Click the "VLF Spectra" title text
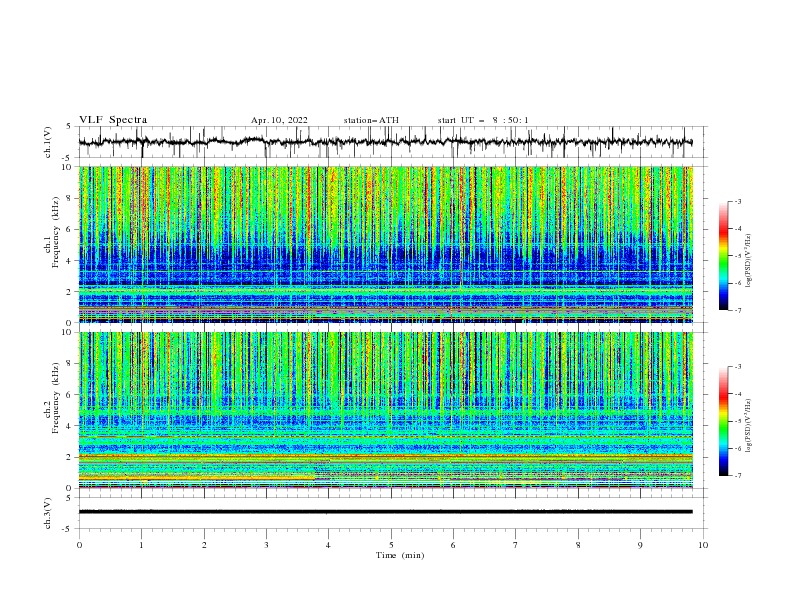Screen dimensions: 792x612 (x=113, y=120)
